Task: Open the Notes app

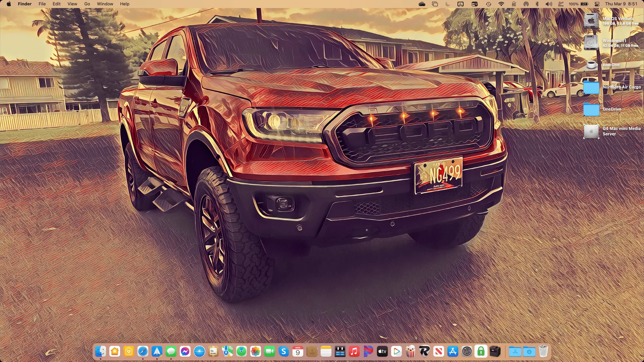Action: pyautogui.click(x=326, y=351)
